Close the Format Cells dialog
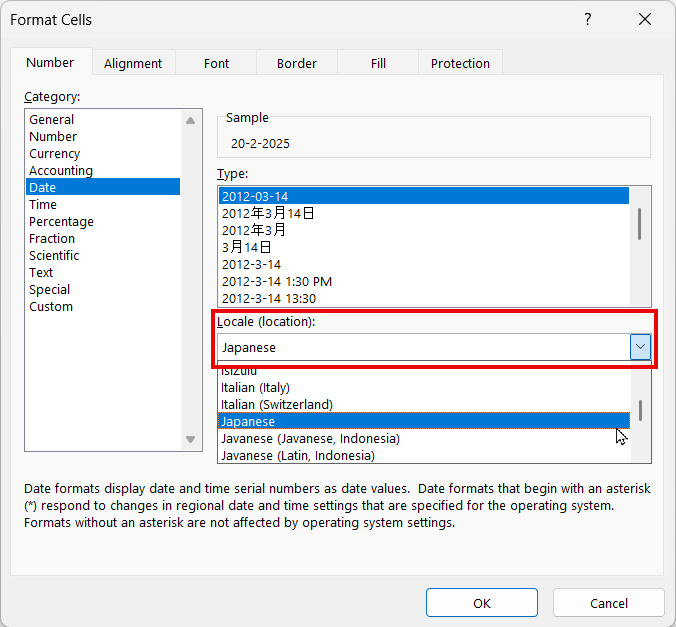This screenshot has height=627, width=676. pyautogui.click(x=645, y=19)
